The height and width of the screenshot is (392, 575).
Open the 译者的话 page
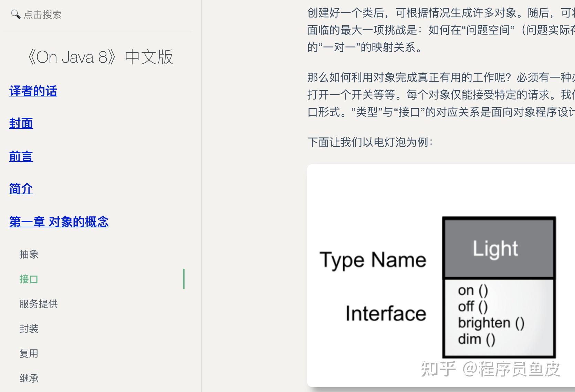[x=33, y=91]
